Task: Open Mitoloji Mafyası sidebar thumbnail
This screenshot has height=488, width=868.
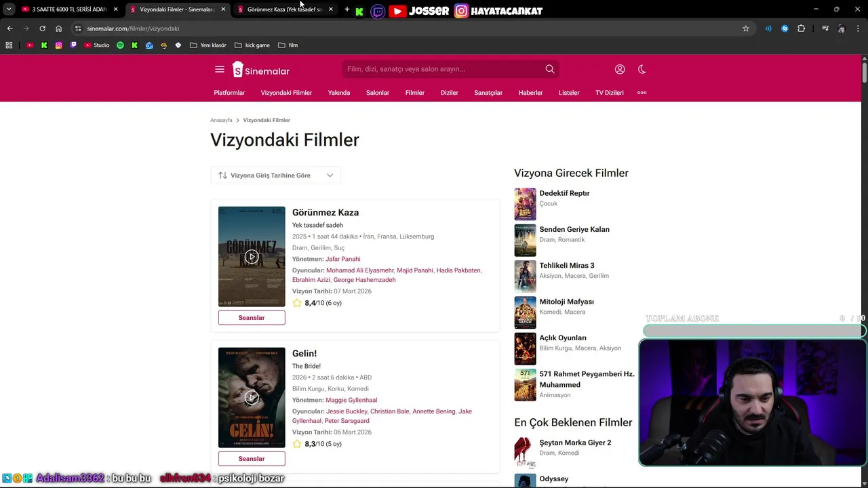Action: pos(525,312)
